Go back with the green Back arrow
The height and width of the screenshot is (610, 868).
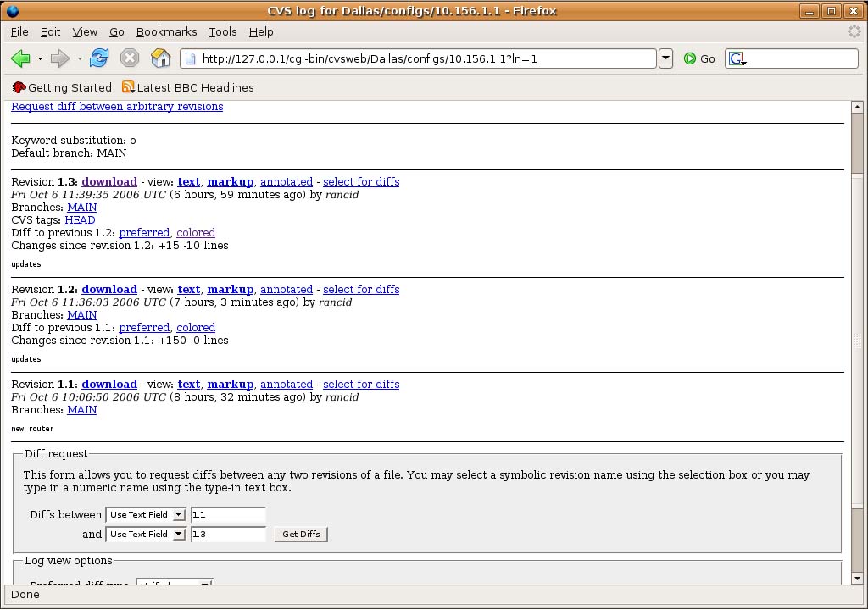20,58
